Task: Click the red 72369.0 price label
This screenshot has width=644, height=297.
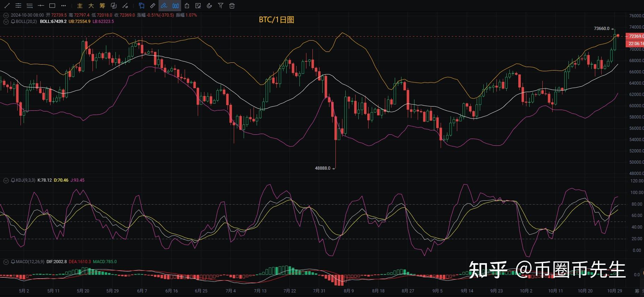Action: tap(635, 36)
